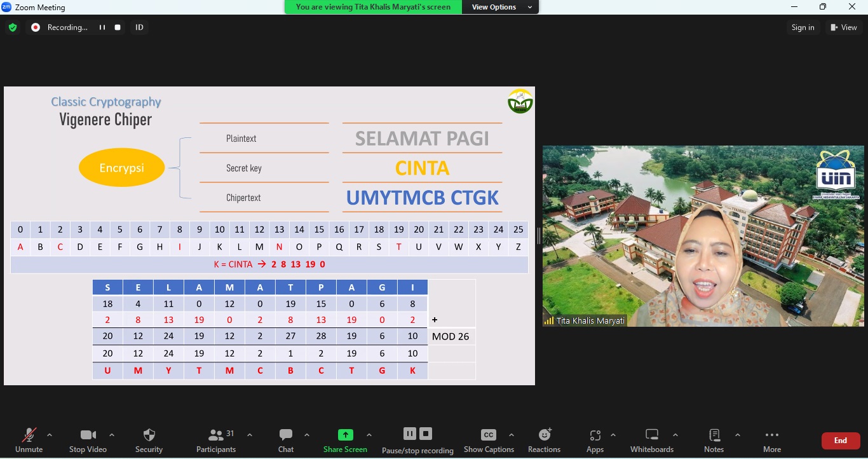Open the Reactions emoji menu
868x459 pixels.
[545, 435]
